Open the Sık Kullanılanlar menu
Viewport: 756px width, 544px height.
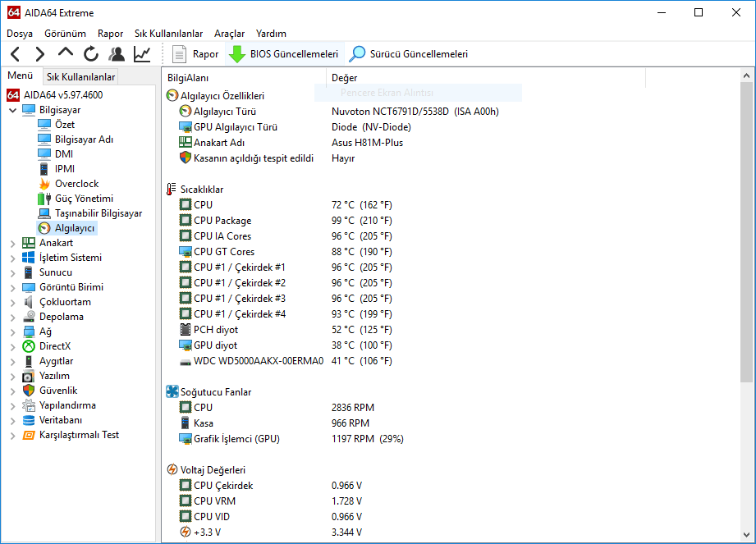click(x=169, y=34)
